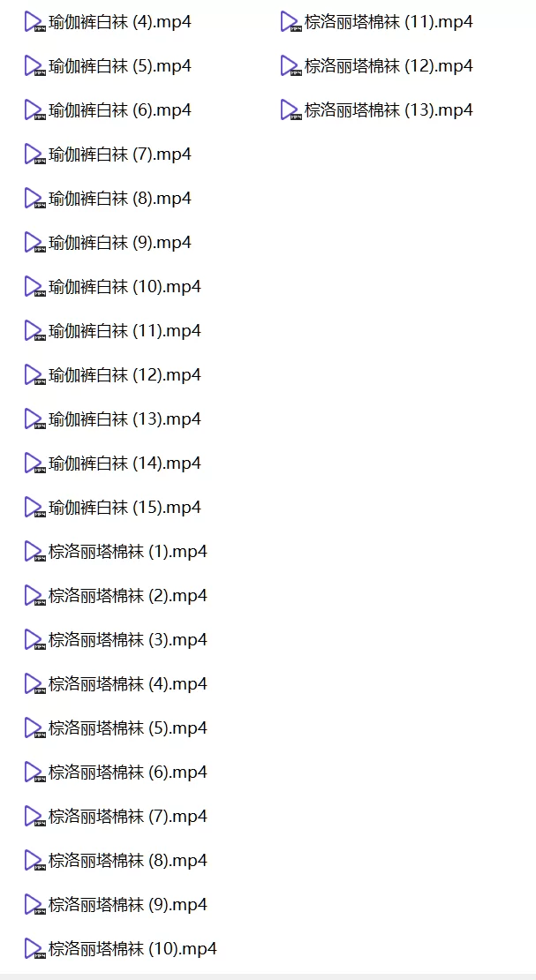Screen dimensions: 536x980
Task: Select file name 瑜伽裤白袜 (14).mp4
Action: click(125, 464)
